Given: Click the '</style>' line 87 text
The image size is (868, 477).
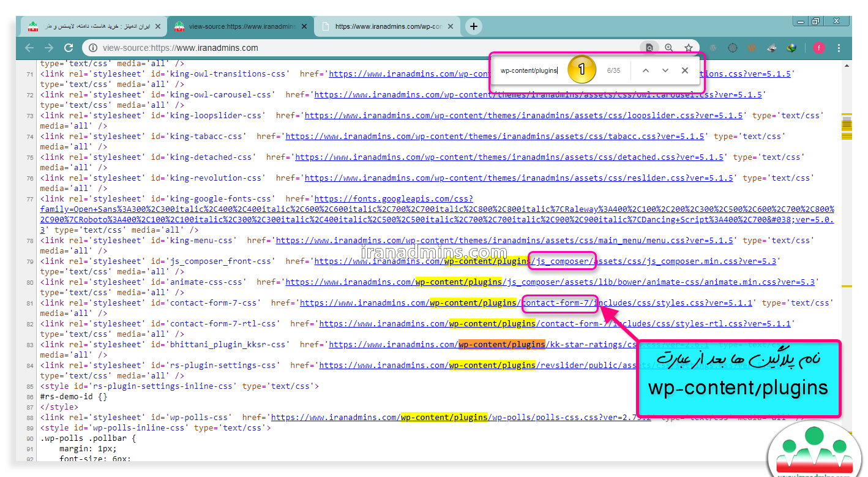Looking at the screenshot, I should [x=59, y=407].
